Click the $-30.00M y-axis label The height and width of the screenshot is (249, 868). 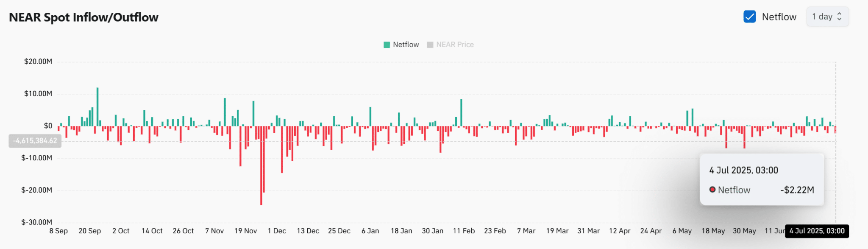(37, 222)
